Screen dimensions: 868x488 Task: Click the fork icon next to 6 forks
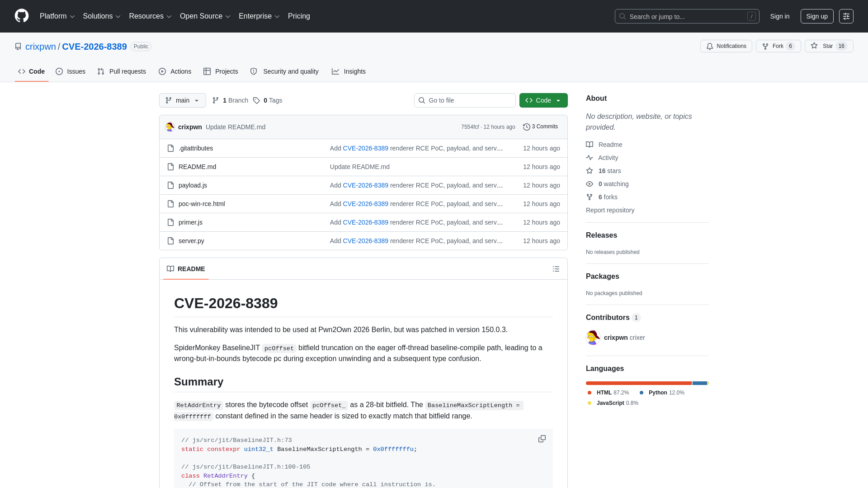click(x=590, y=197)
